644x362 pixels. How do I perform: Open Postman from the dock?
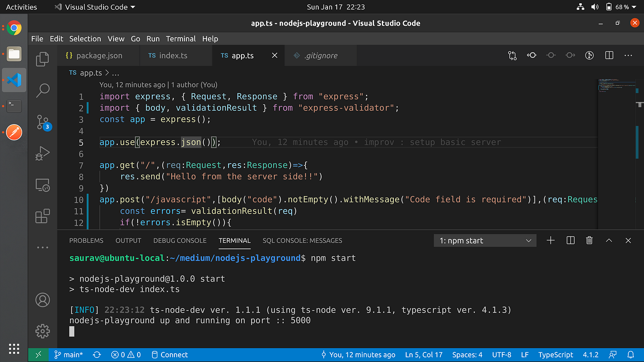14,132
